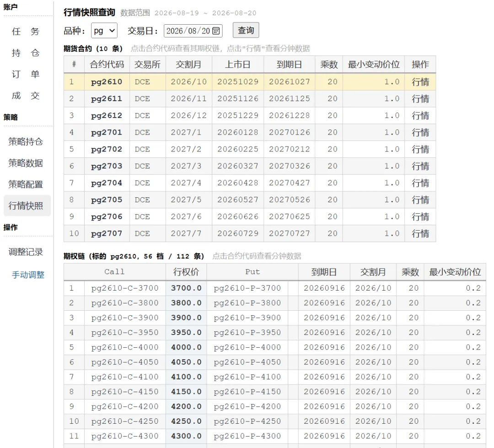The image size is (494, 448).
Task: Open the 品种 pg dropdown
Action: coord(104,31)
